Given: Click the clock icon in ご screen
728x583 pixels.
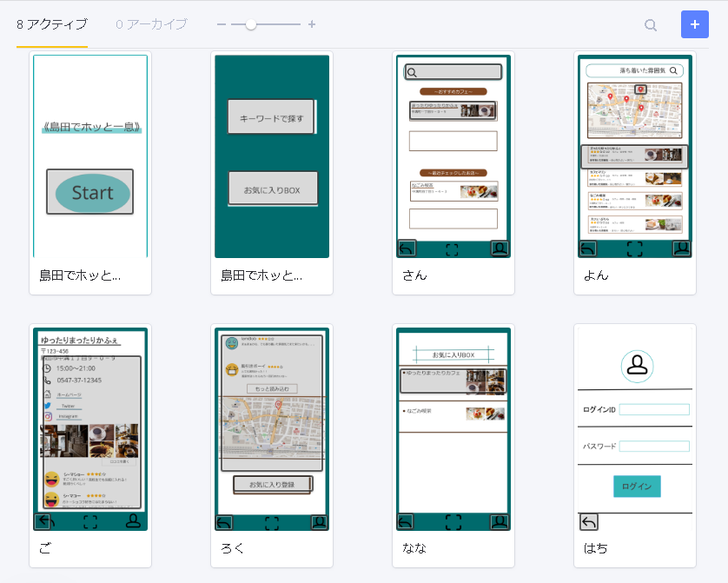Looking at the screenshot, I should [x=47, y=368].
